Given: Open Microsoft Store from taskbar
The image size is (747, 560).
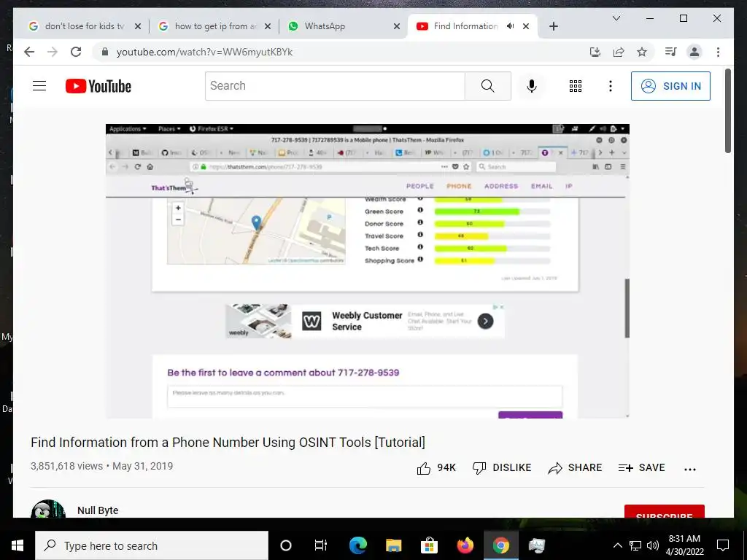Looking at the screenshot, I should pos(429,545).
